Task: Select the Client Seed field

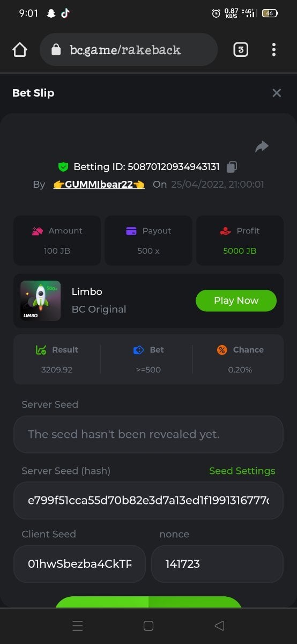Action: 79,564
